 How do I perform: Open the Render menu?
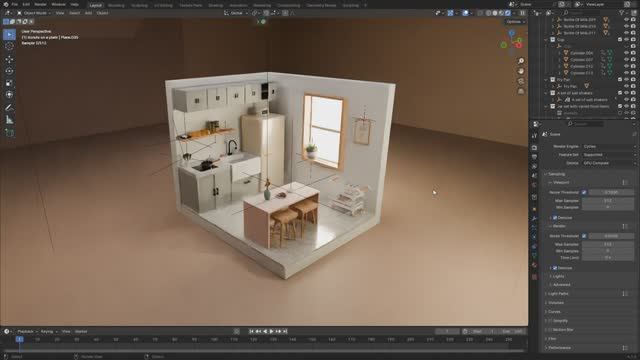tap(40, 4)
